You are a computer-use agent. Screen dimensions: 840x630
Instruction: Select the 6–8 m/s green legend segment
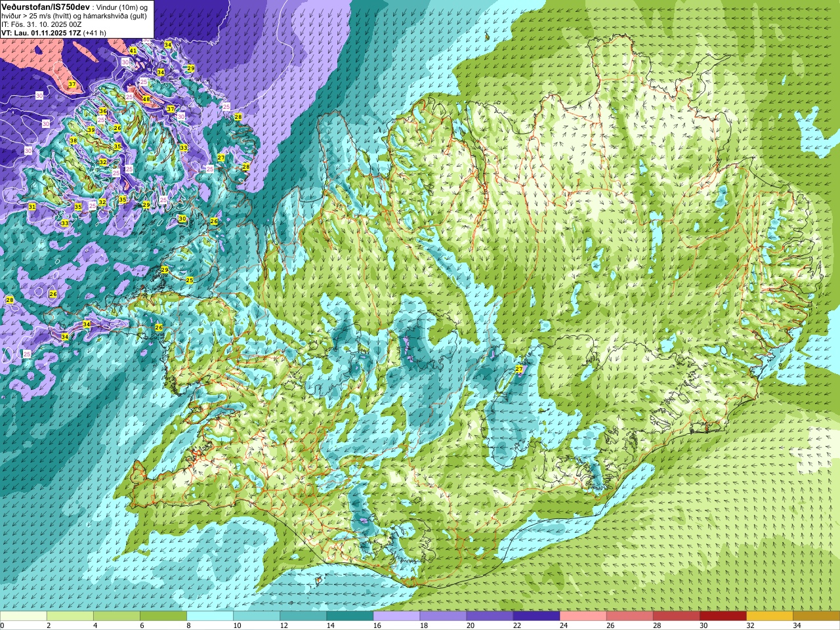click(x=163, y=616)
